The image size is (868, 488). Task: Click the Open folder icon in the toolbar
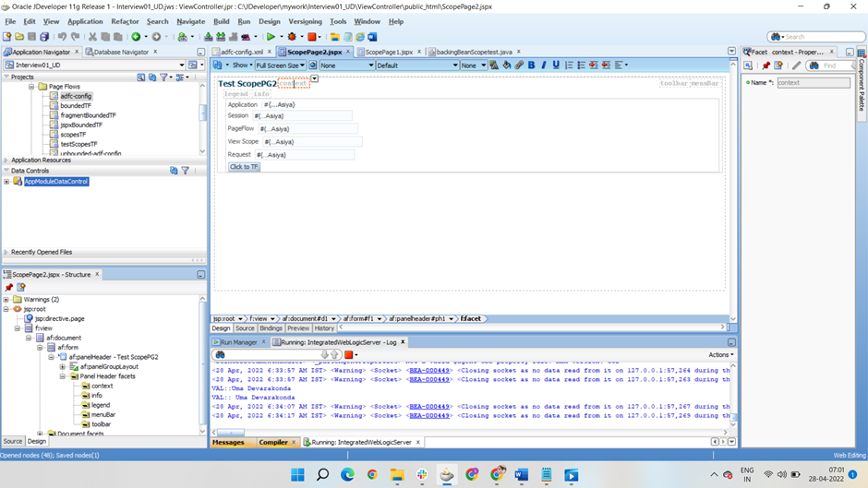coord(19,37)
